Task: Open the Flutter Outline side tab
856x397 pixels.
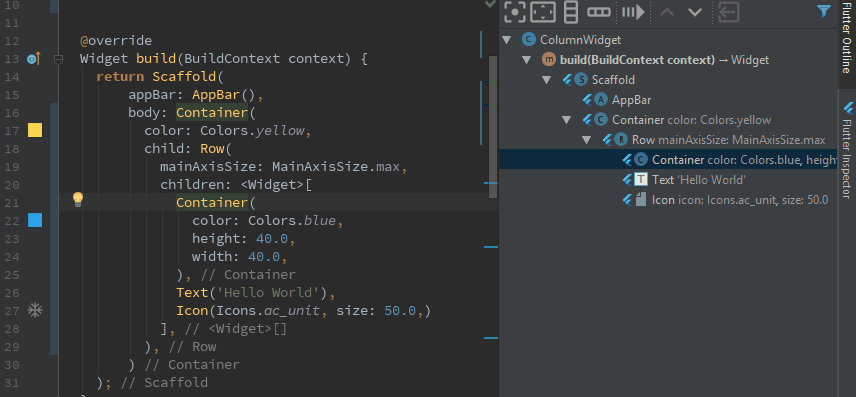Action: coord(846,38)
